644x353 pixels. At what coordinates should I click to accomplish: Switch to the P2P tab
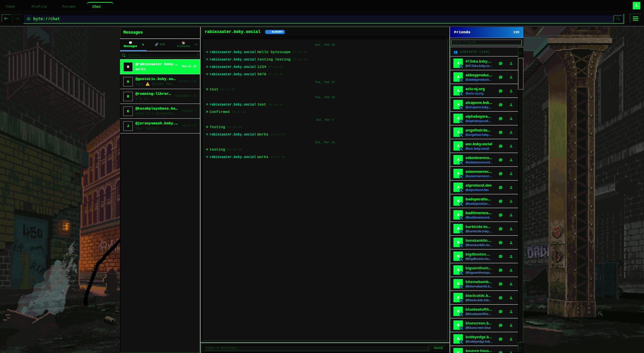click(160, 44)
